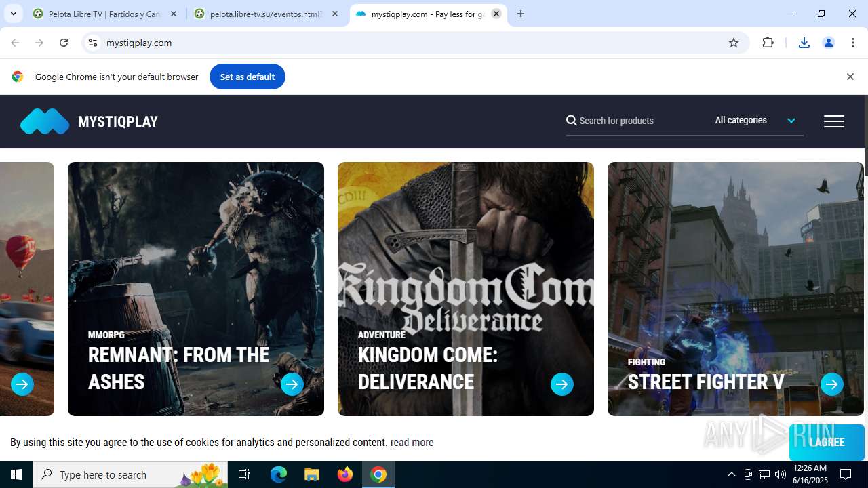This screenshot has width=868, height=488.
Task: Close the pelota.libre-tv.su eventos tab
Action: coord(335,14)
